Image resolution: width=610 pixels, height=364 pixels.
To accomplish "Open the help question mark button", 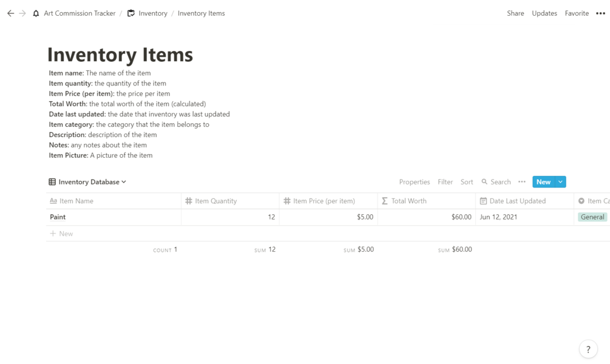I will (x=588, y=349).
